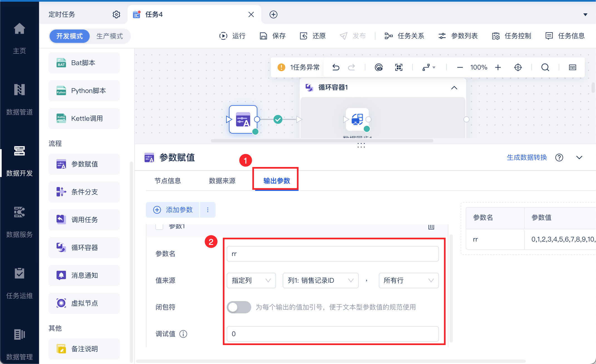Switch to the 节点信息 tab
The image size is (596, 364).
click(168, 181)
